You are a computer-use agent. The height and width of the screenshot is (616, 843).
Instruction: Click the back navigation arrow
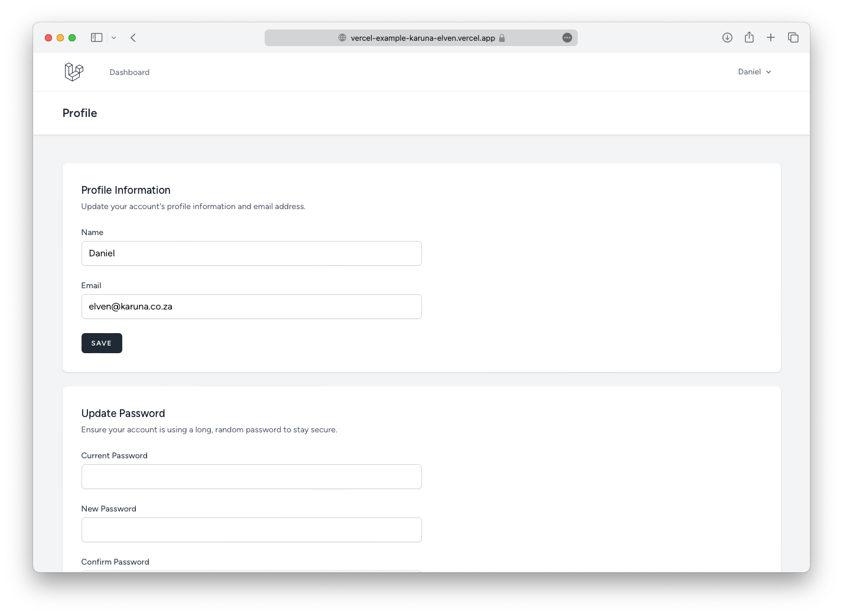134,37
